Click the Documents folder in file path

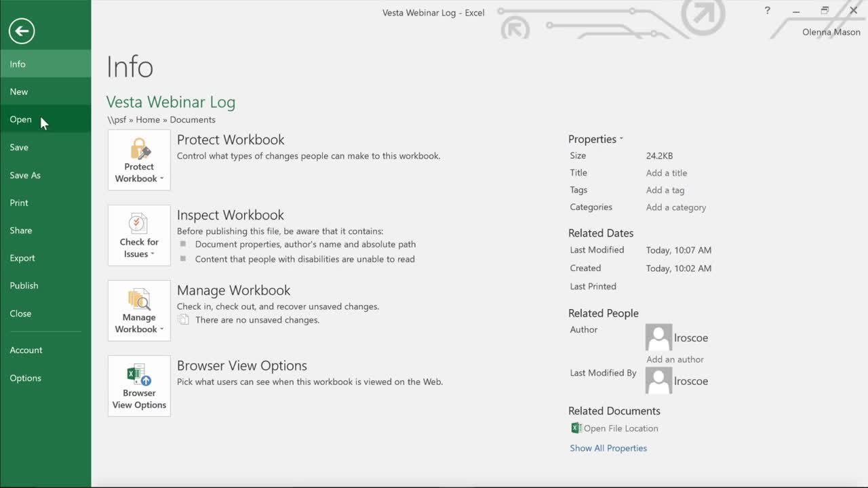193,120
